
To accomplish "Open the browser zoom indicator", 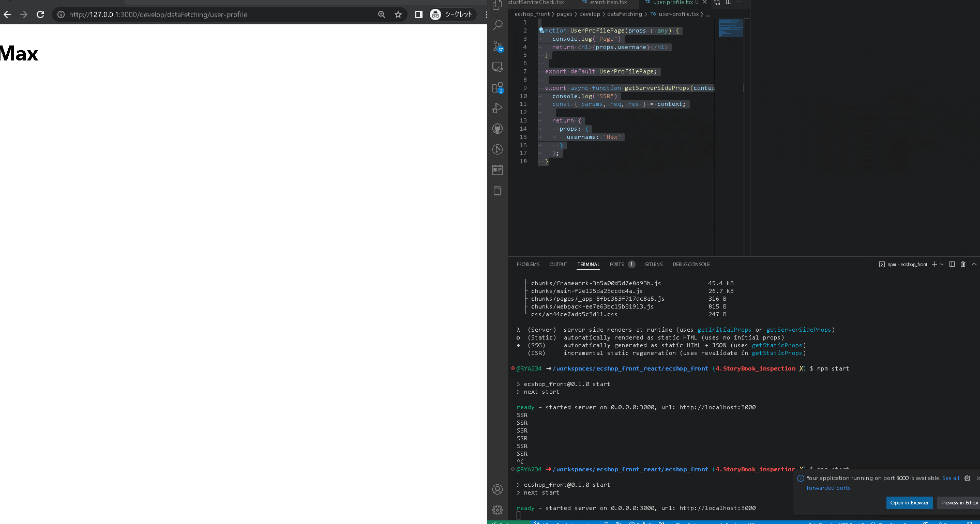I will [x=382, y=14].
